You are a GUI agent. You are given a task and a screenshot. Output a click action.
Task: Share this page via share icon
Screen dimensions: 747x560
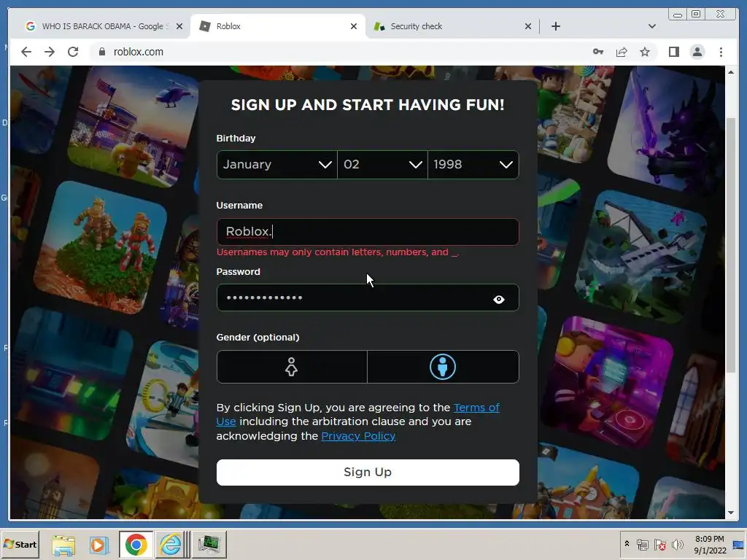point(622,52)
